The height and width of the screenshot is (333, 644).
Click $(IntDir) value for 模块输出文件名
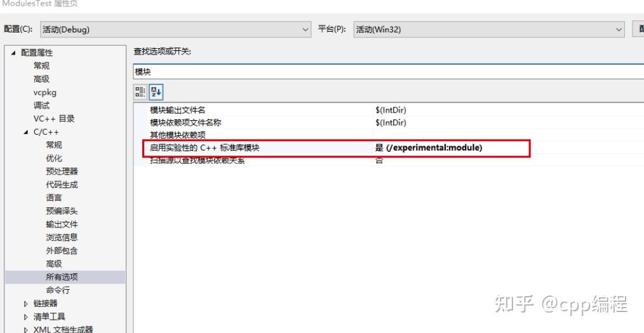tap(391, 110)
